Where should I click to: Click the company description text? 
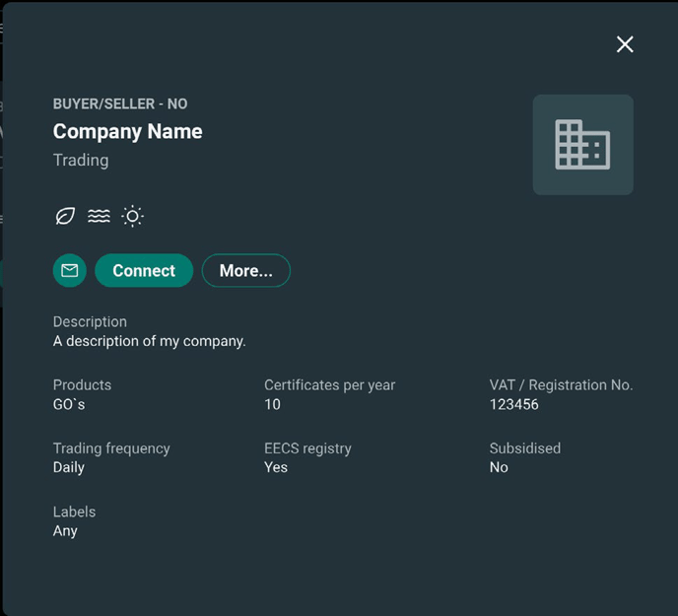(149, 341)
